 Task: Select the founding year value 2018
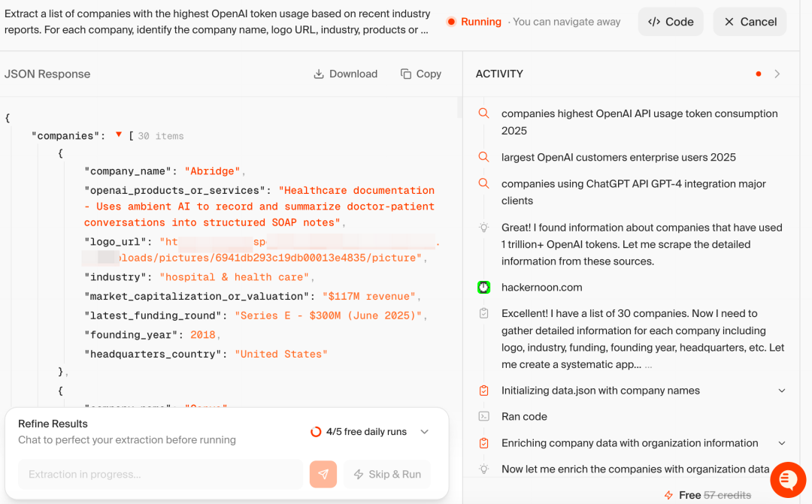(202, 335)
